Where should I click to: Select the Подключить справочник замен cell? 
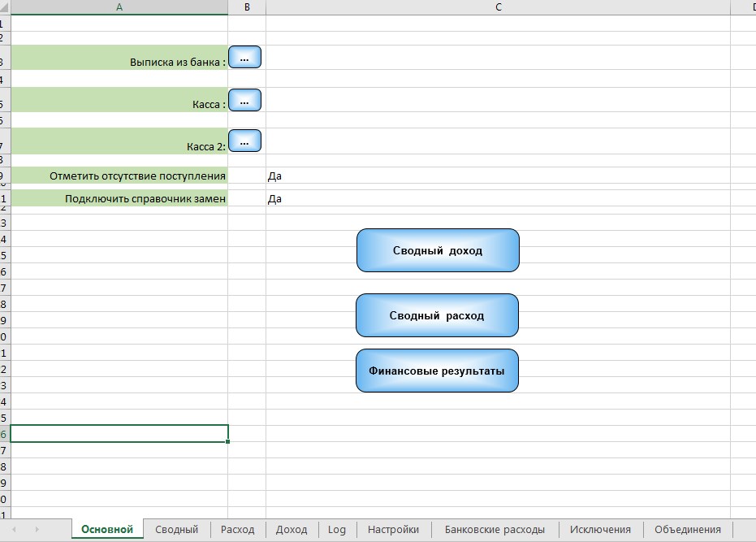[x=119, y=198]
